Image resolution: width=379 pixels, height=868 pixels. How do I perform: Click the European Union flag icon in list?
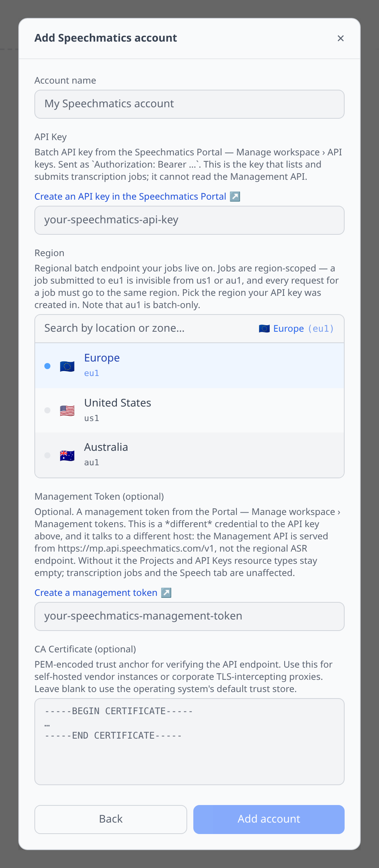coord(67,366)
